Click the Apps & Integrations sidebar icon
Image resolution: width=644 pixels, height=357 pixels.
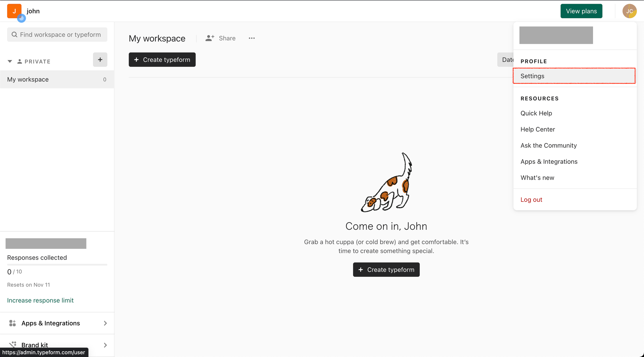pyautogui.click(x=13, y=323)
